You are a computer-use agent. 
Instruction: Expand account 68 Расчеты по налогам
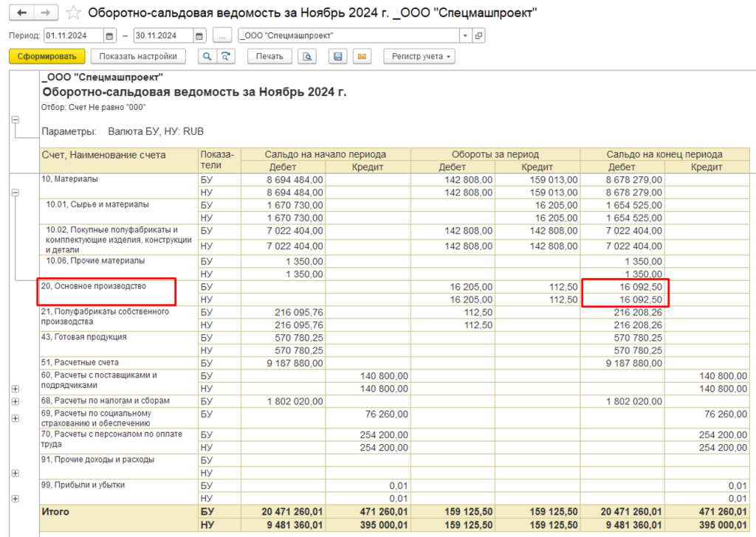(x=16, y=402)
